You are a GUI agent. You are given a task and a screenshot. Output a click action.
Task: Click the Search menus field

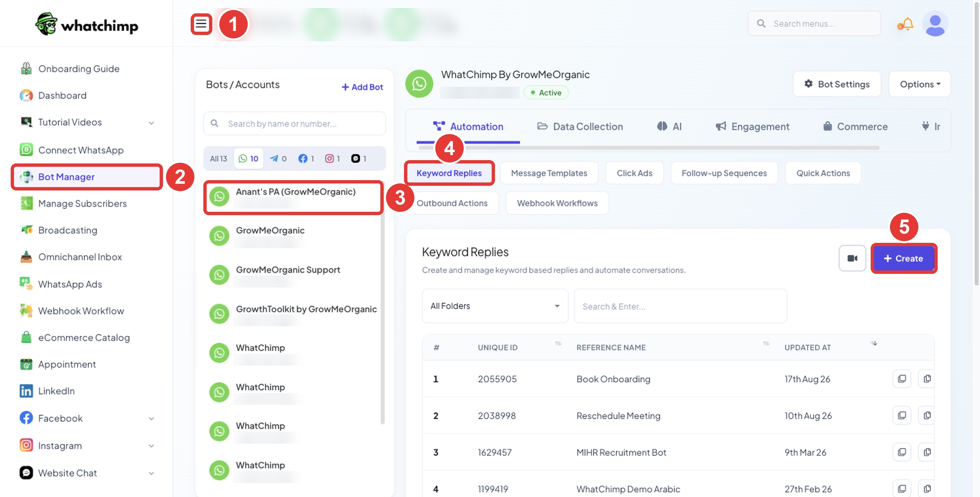814,24
